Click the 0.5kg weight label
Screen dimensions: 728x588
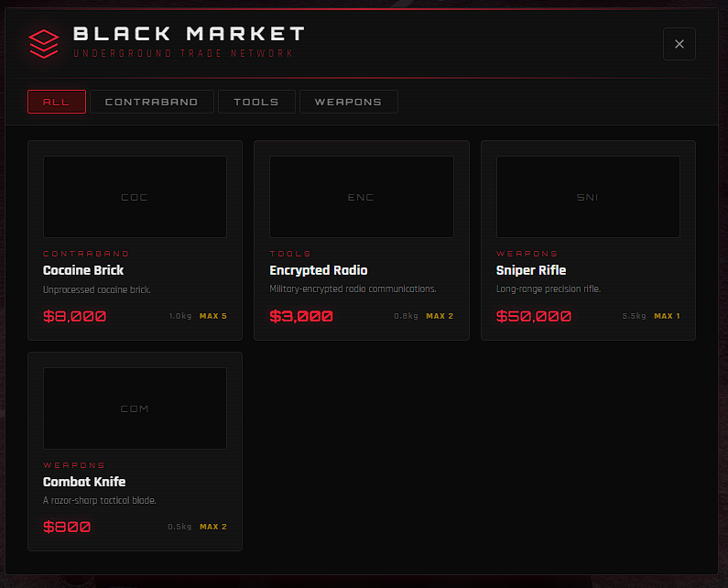pyautogui.click(x=179, y=527)
